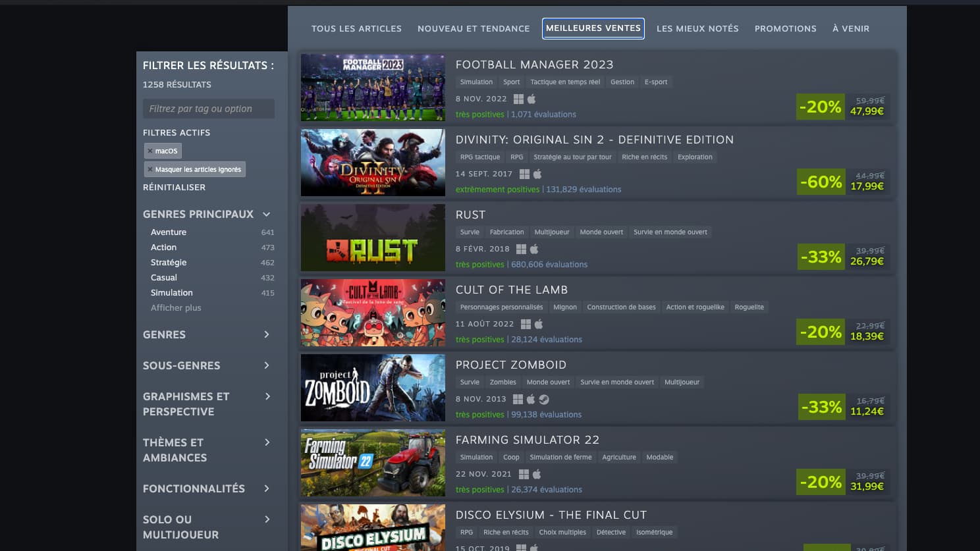The width and height of the screenshot is (980, 551).
Task: Click Roguelite tag on Cult of the Lamb
Action: (x=749, y=307)
